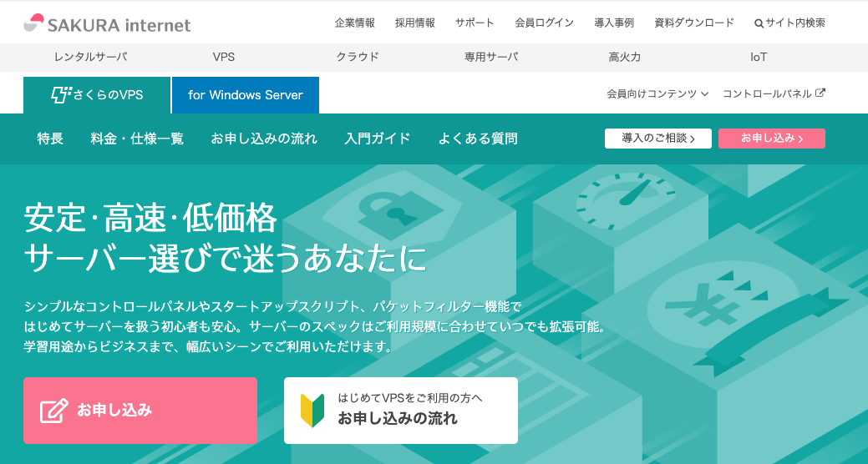Select 専用サーバ menu item
Image resolution: width=868 pixels, height=464 pixels.
coord(491,57)
